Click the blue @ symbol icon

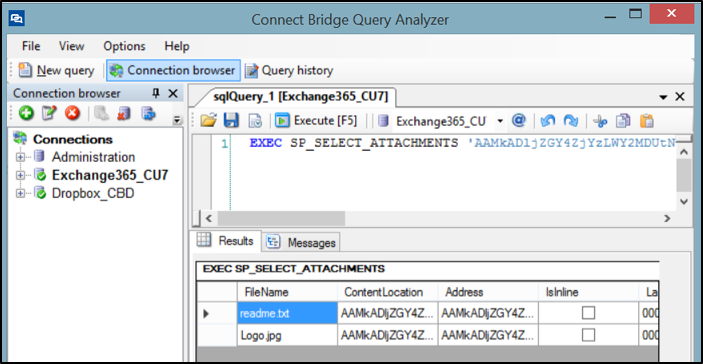518,120
